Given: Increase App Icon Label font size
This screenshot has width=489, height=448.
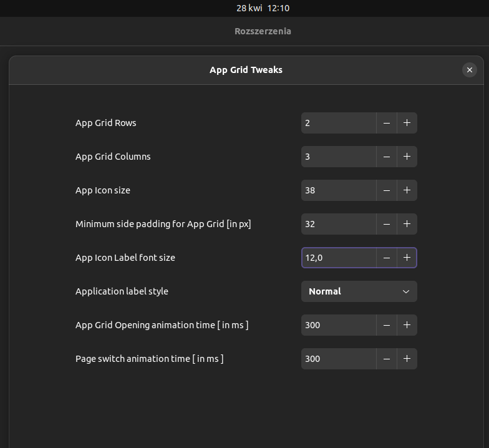Looking at the screenshot, I should [407, 258].
